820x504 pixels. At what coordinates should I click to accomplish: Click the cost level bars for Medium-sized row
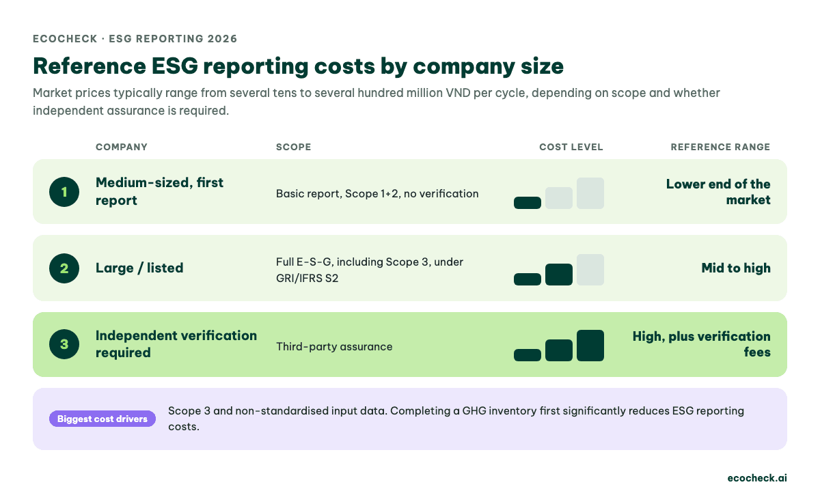(x=559, y=193)
